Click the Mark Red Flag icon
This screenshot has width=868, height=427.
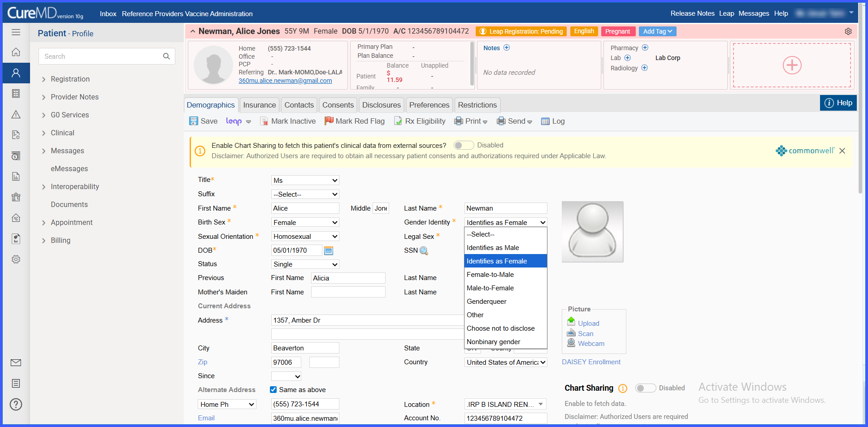(x=329, y=121)
